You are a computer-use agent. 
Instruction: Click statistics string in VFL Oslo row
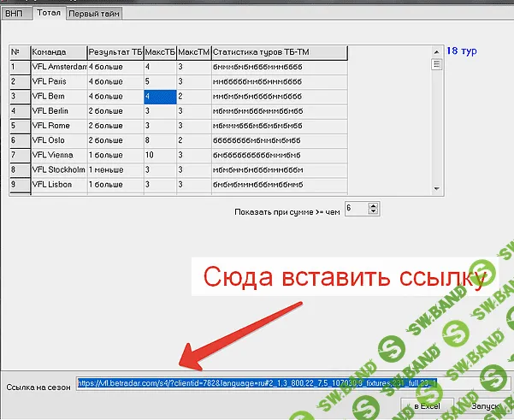(x=280, y=140)
